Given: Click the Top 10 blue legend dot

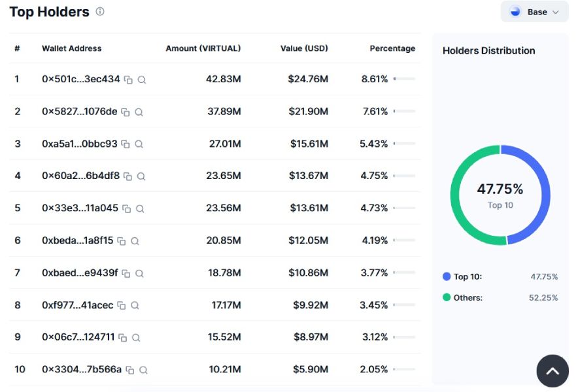Looking at the screenshot, I should (447, 277).
